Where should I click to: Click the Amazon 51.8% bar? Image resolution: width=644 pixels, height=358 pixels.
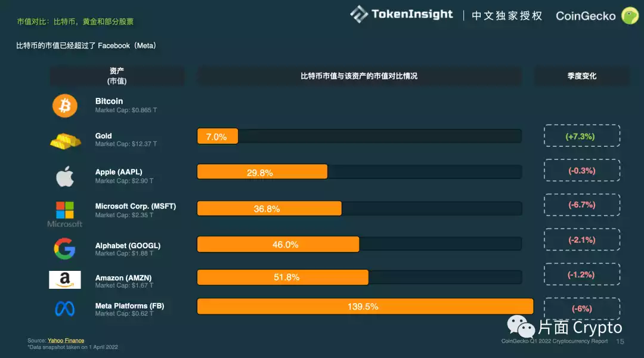coord(283,277)
